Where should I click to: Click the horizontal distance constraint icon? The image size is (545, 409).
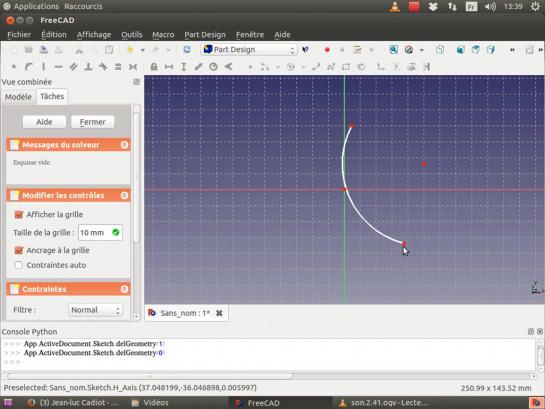[169, 67]
